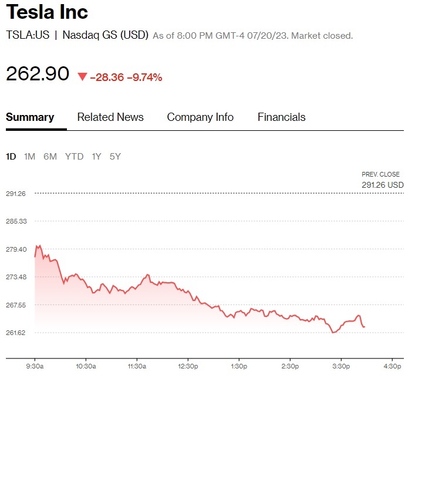Select the 1D chart range

(11, 157)
